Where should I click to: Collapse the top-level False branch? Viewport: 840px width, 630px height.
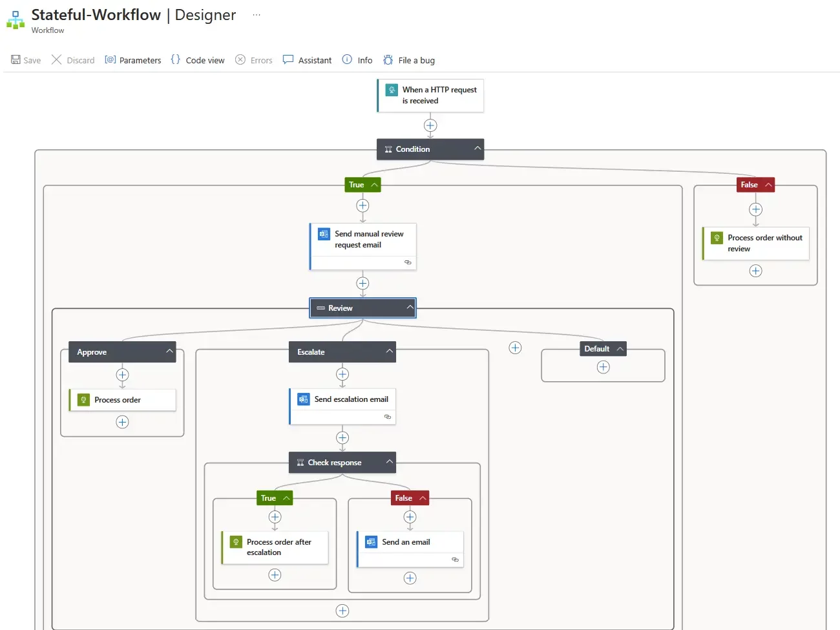click(768, 185)
